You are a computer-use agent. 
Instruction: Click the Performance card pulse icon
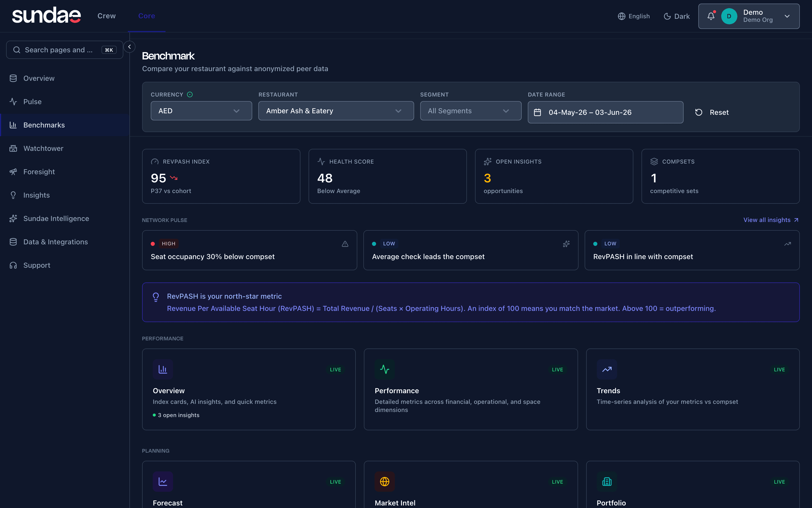(384, 369)
